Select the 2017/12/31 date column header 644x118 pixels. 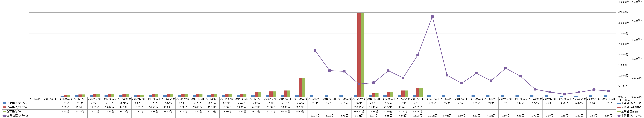(432, 99)
